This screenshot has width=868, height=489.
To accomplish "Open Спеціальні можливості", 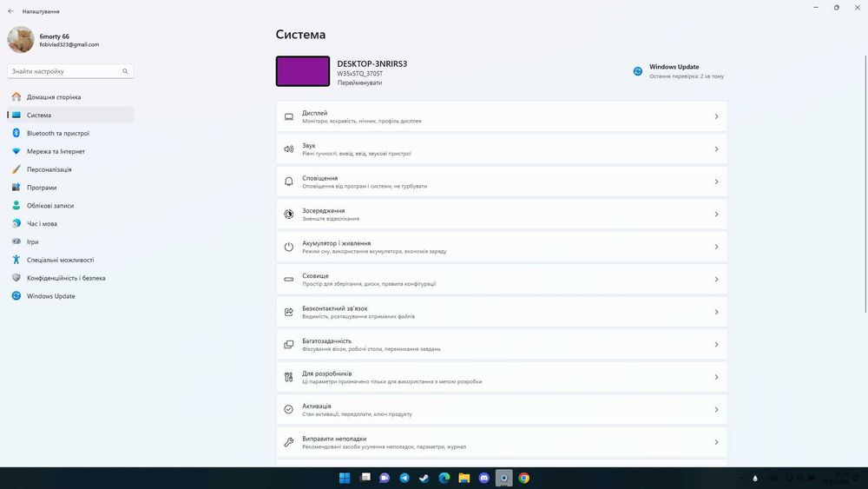I will click(x=70, y=260).
